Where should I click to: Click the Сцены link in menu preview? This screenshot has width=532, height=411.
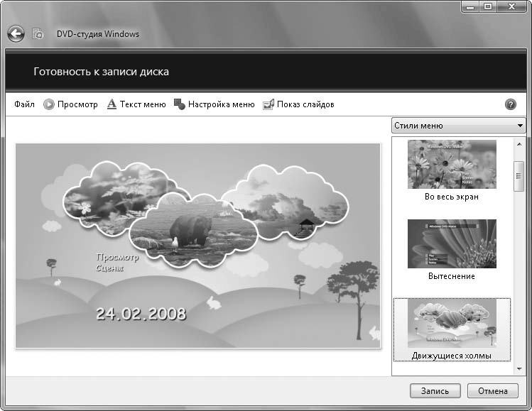click(x=109, y=269)
